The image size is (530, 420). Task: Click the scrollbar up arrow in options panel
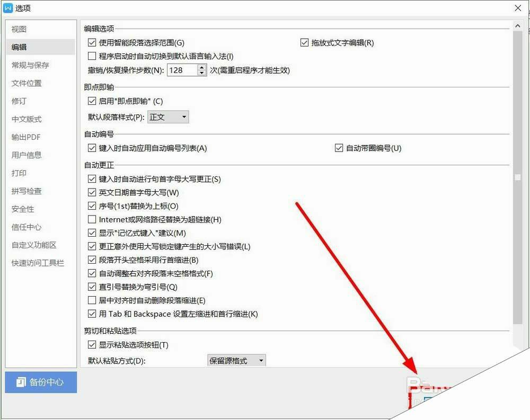pos(517,25)
